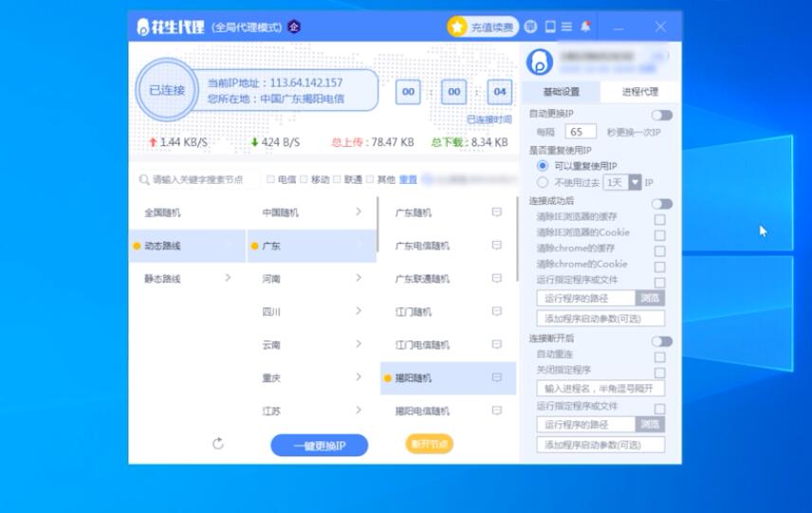This screenshot has width=812, height=513.
Task: Expand the 河南 province node list
Action: click(x=358, y=279)
